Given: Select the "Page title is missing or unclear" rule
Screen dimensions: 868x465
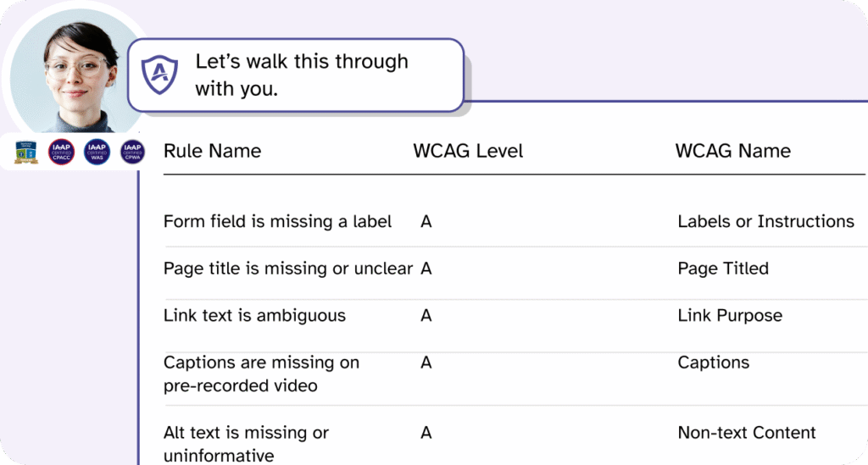Looking at the screenshot, I should pyautogui.click(x=287, y=268).
